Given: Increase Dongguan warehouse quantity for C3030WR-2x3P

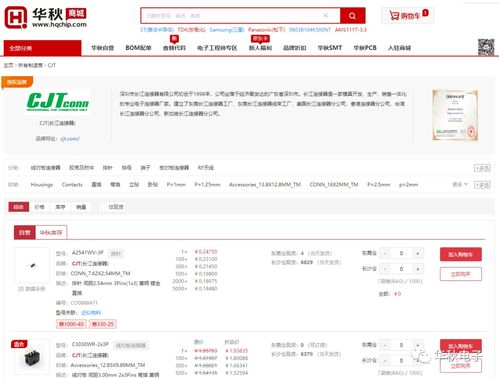Looking at the screenshot, I should (418, 345).
